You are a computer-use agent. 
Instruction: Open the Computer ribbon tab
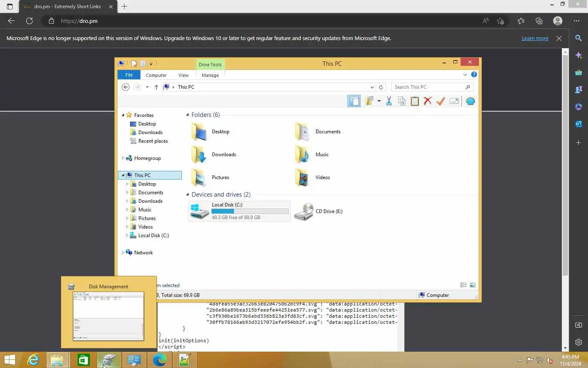tap(156, 75)
